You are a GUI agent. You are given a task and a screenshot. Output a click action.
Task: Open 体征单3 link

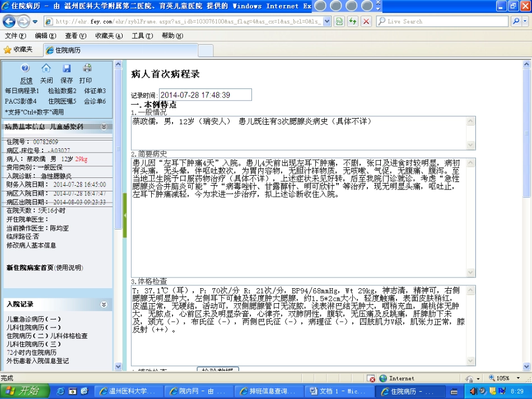[95, 91]
